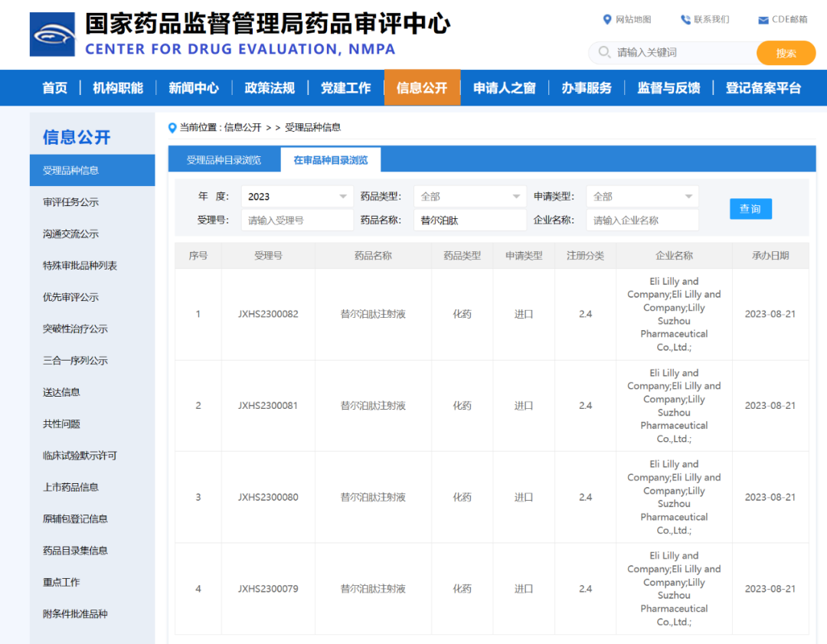The width and height of the screenshot is (827, 644).
Task: Click the current location marker icon
Action: 172,127
